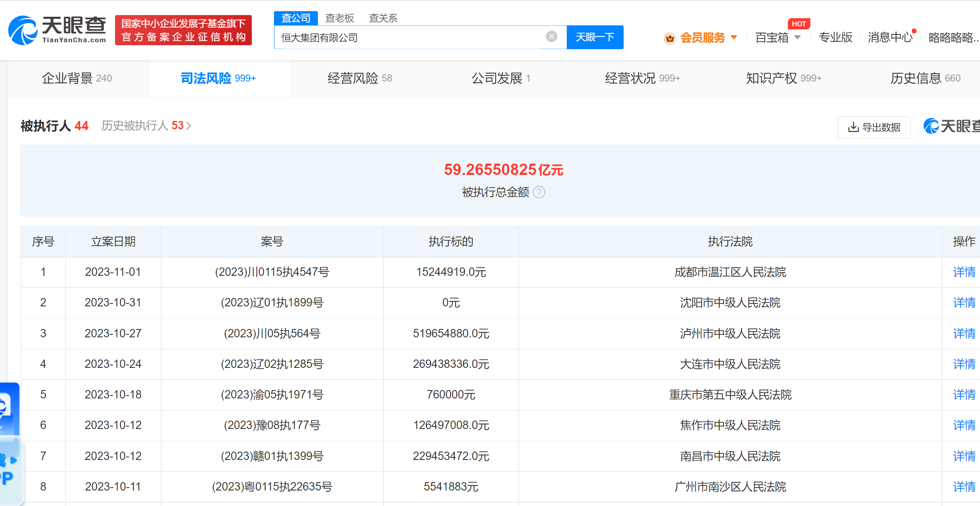Click the help question mark beside 被执行总金额

click(539, 192)
